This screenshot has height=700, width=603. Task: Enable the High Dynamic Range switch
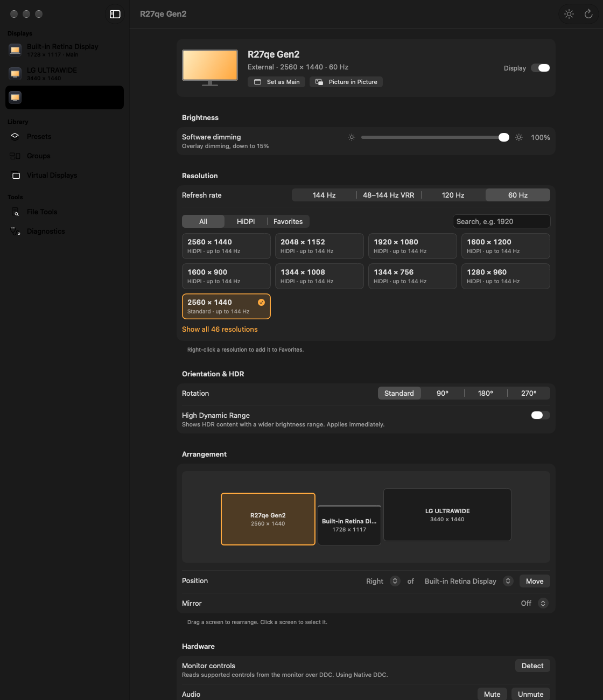(541, 415)
